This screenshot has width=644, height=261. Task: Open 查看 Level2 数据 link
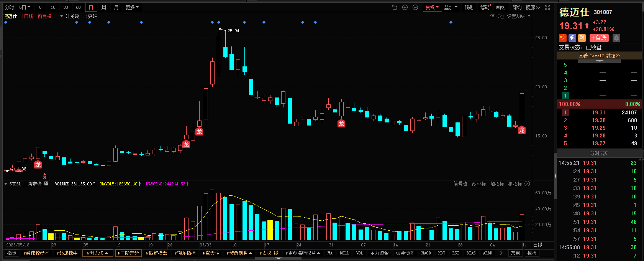tap(599, 56)
